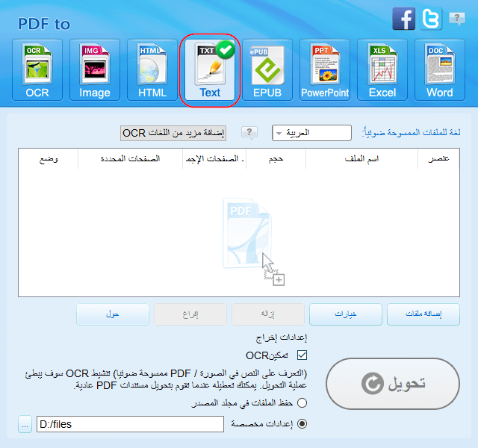Click the top-right help bubble icon
Image resolution: width=478 pixels, height=448 pixels.
pyautogui.click(x=457, y=19)
